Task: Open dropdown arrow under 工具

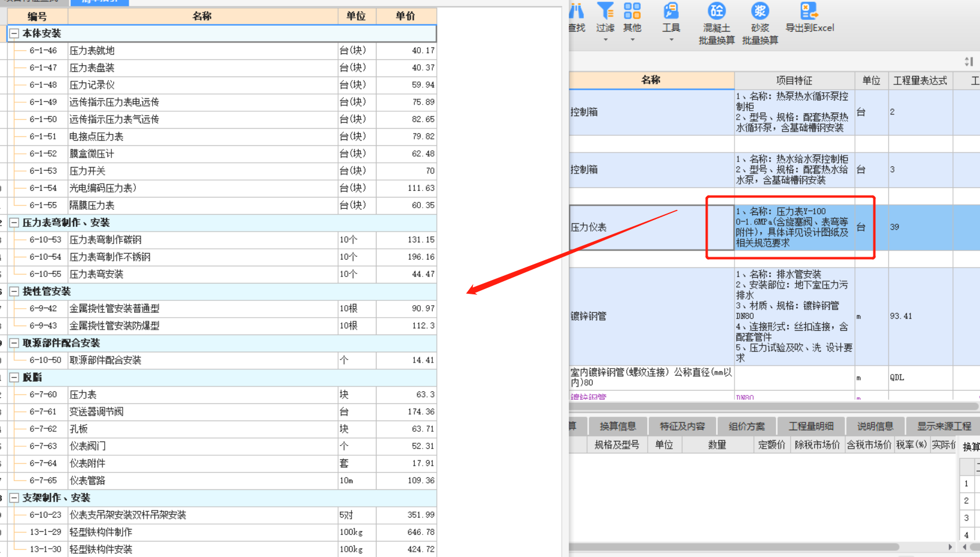Action: click(x=671, y=40)
